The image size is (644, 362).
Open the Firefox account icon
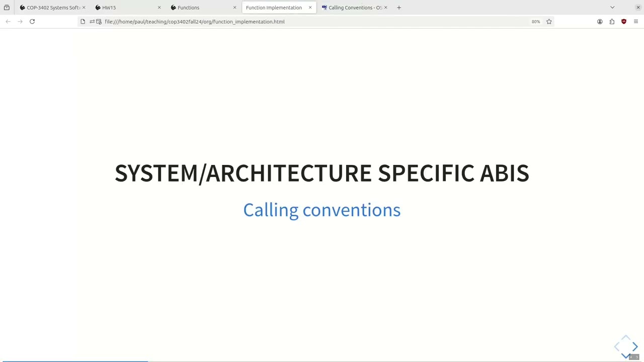(600, 22)
